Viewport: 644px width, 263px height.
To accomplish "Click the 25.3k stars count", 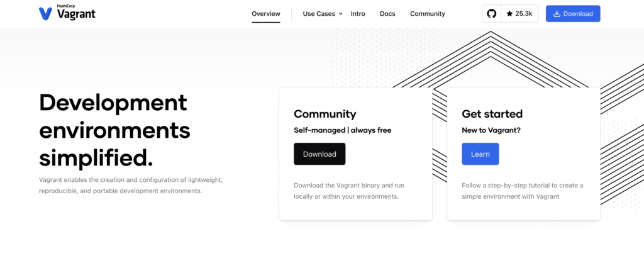I will click(524, 14).
